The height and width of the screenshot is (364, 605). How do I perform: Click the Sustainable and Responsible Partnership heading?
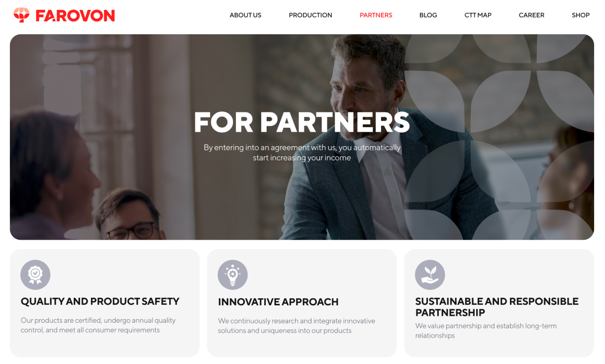pyautogui.click(x=497, y=307)
